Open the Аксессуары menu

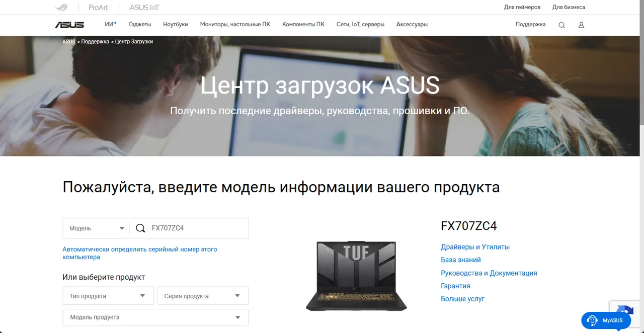click(x=412, y=24)
